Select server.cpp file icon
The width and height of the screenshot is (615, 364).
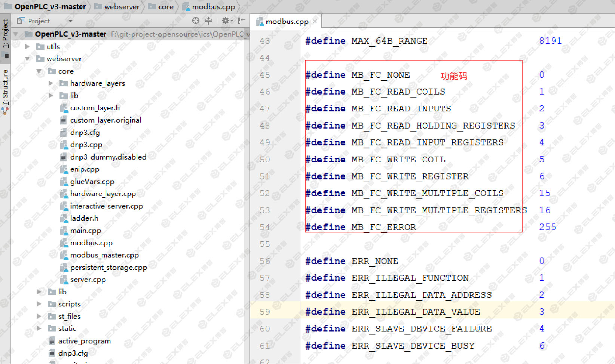pyautogui.click(x=64, y=280)
